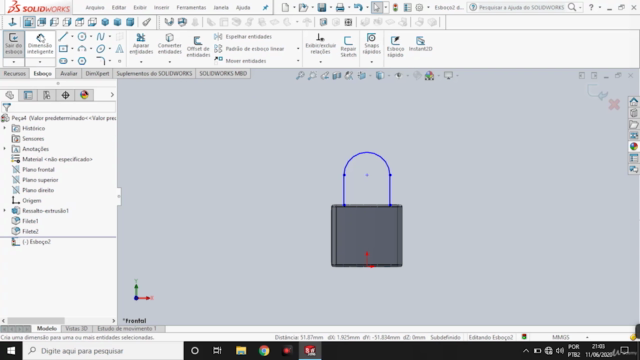The width and height of the screenshot is (640, 360).
Task: Open Chrome from Windows taskbar
Action: click(264, 351)
